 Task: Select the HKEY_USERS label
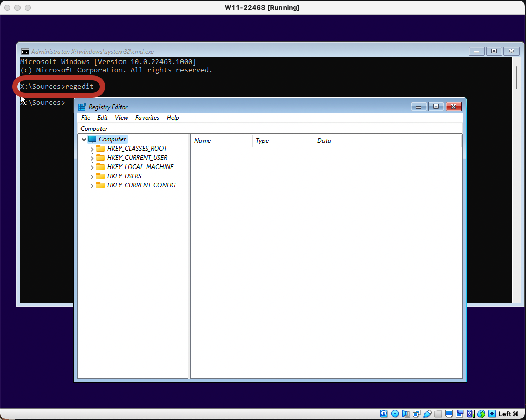pos(124,176)
